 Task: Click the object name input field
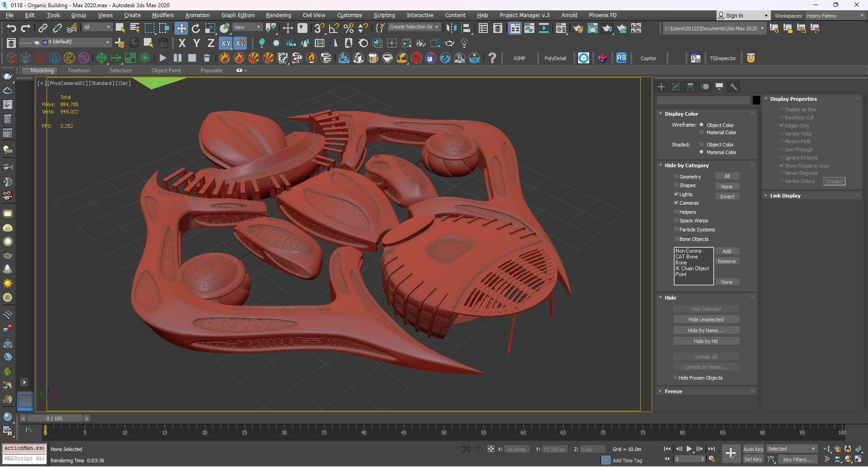(x=703, y=100)
